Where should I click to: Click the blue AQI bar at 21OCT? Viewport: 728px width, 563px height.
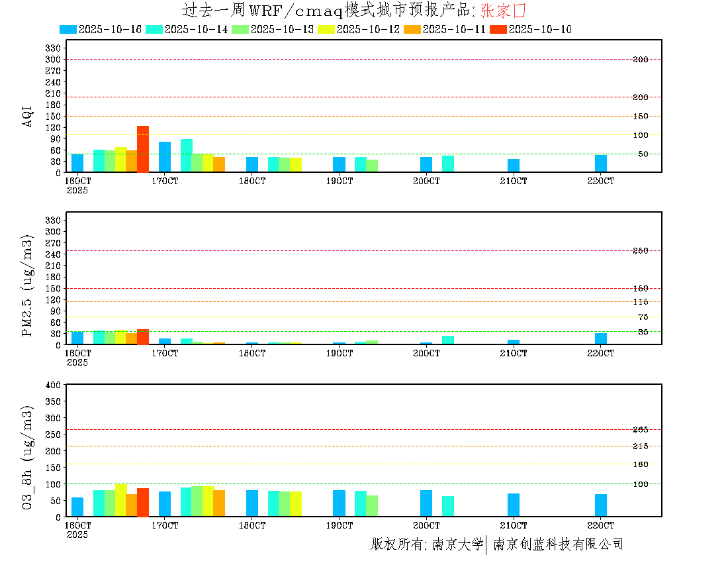(x=514, y=166)
